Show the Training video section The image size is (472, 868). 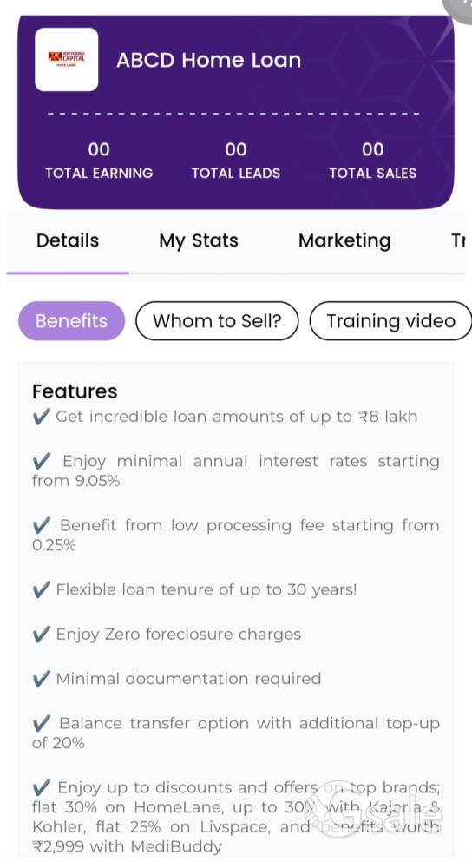point(390,321)
